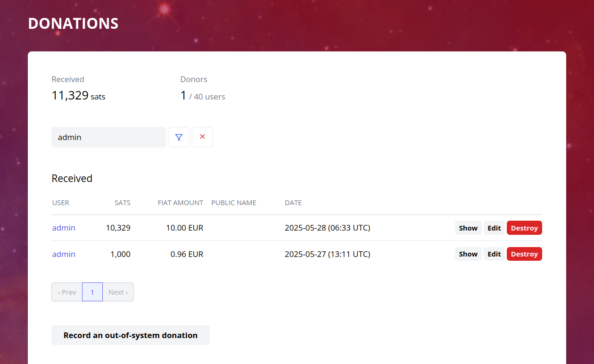Open admin user link on 1,000 sats row

click(64, 254)
